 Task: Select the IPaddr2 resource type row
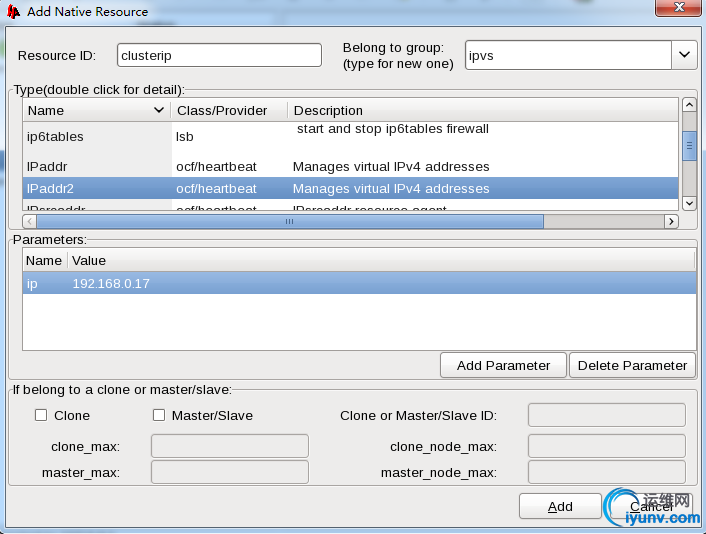(x=350, y=188)
